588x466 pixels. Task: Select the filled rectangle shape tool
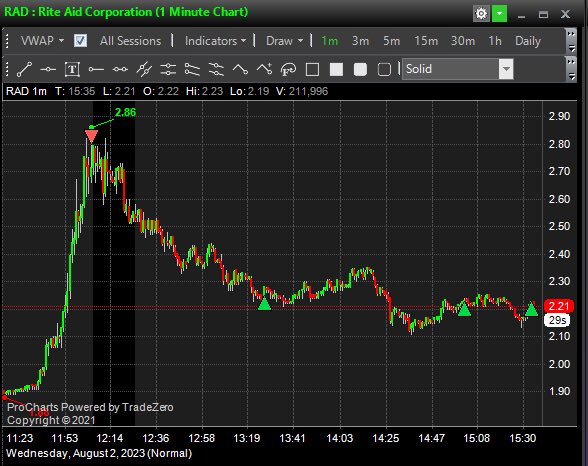pos(336,69)
